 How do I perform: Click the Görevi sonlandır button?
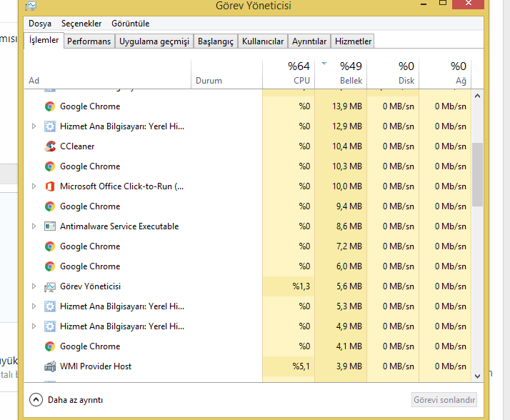[444, 400]
